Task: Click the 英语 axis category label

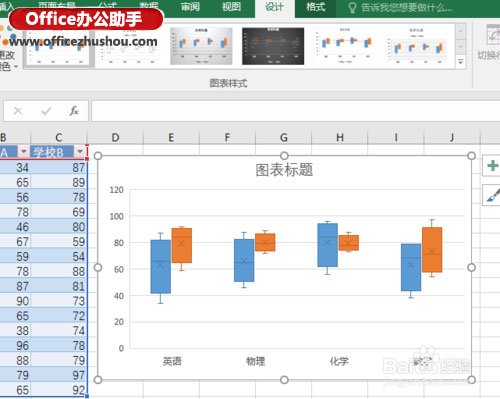Action: (172, 361)
